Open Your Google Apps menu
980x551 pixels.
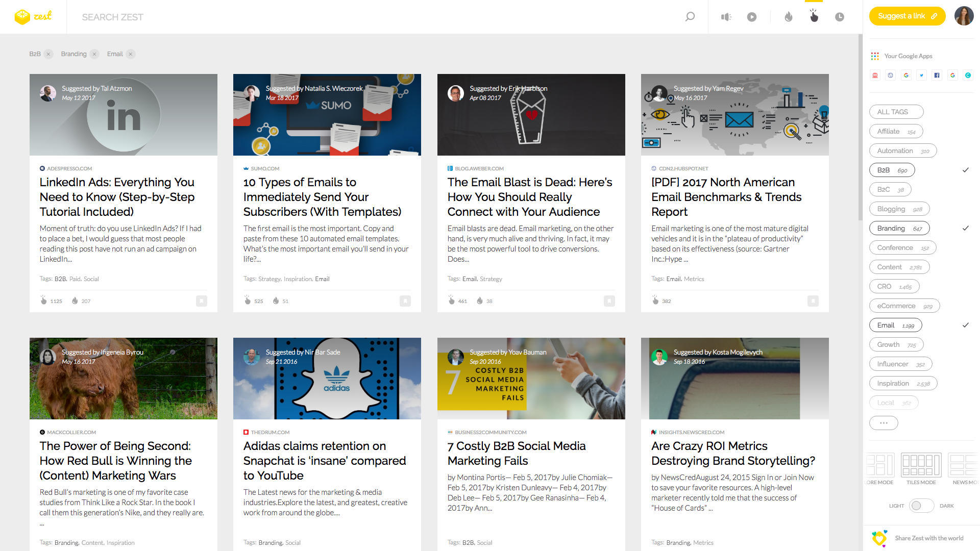pyautogui.click(x=908, y=56)
